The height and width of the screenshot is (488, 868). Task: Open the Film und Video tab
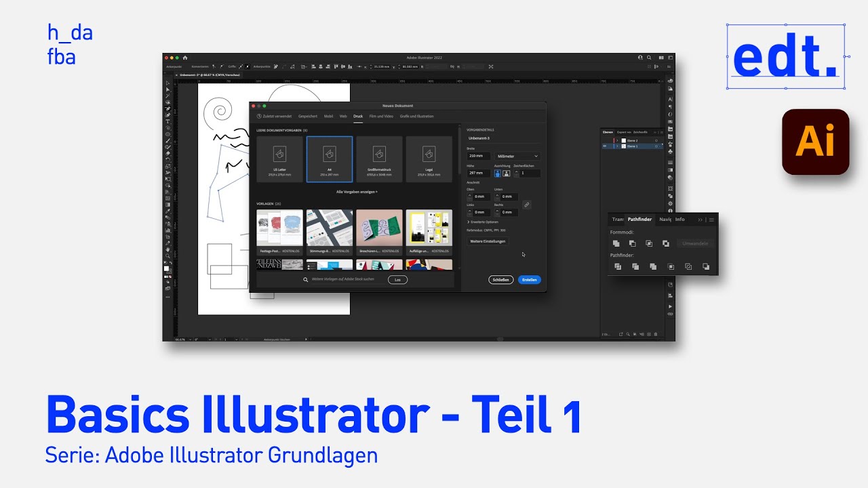click(381, 117)
